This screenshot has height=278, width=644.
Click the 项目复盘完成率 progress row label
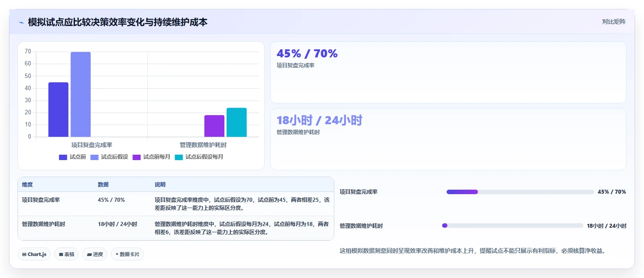pos(359,192)
